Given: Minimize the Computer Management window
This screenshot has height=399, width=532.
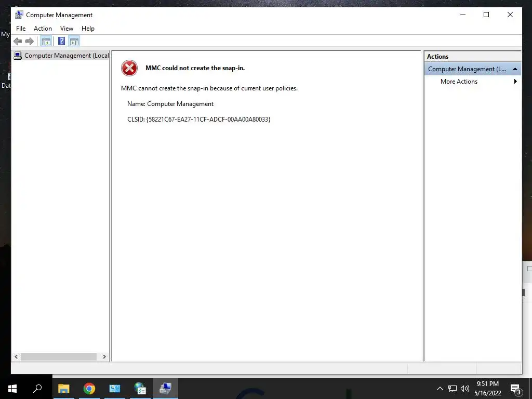Looking at the screenshot, I should coord(463,15).
